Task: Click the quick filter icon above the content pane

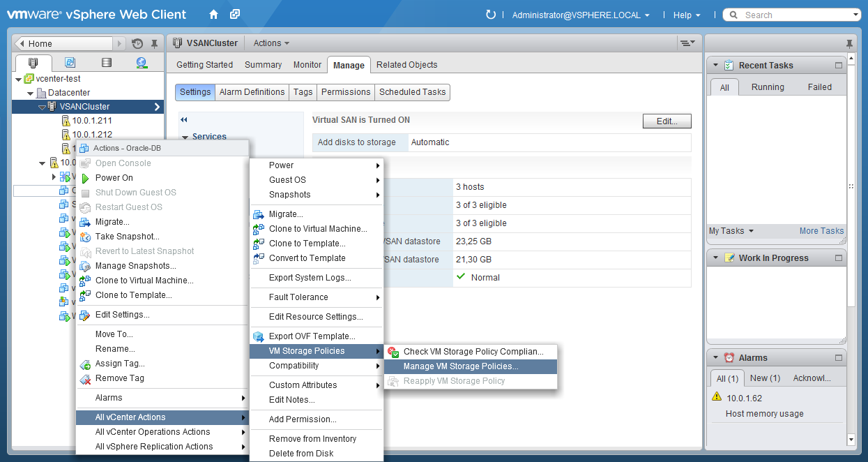Action: [687, 43]
